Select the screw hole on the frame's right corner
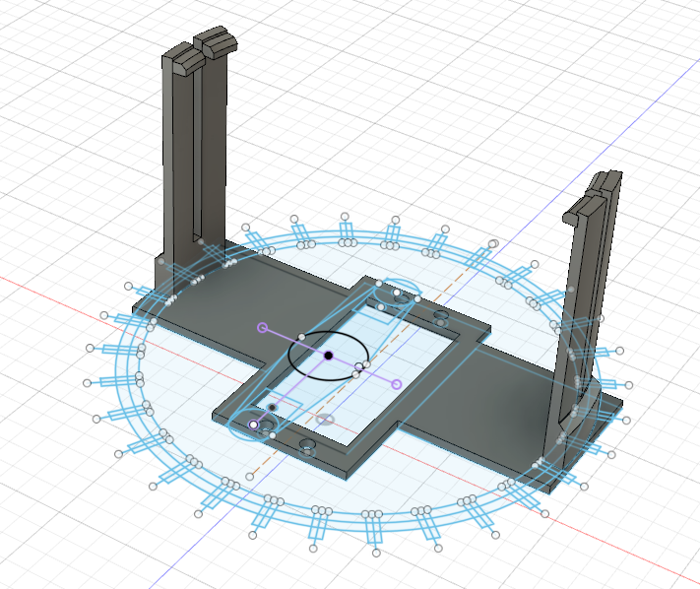 click(x=441, y=315)
